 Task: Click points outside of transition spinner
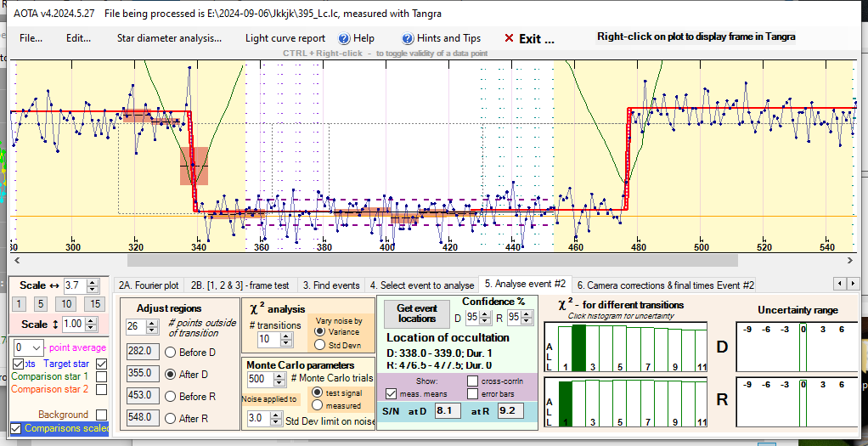[143, 327]
